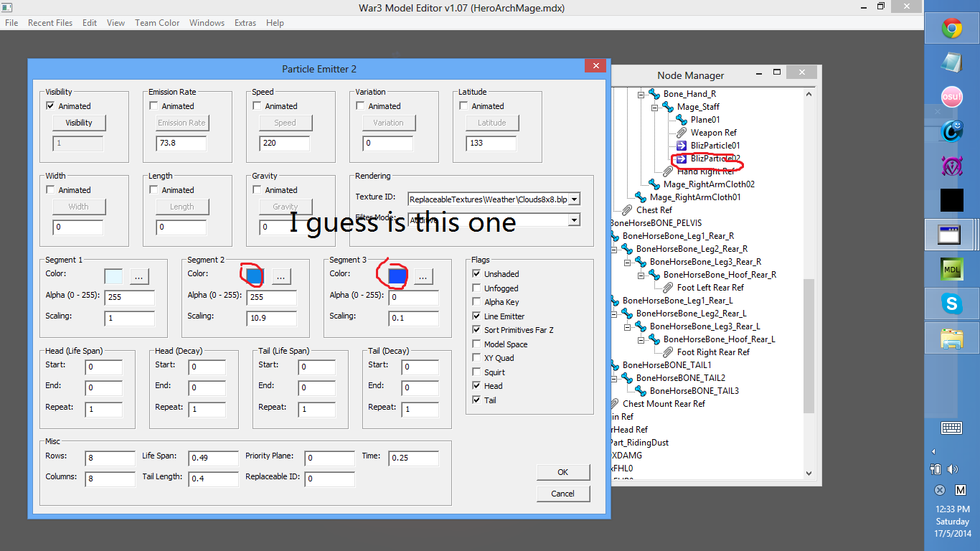Viewport: 980px width, 551px height.
Task: Open Segment 1 color picker ellipsis button
Action: pos(139,276)
